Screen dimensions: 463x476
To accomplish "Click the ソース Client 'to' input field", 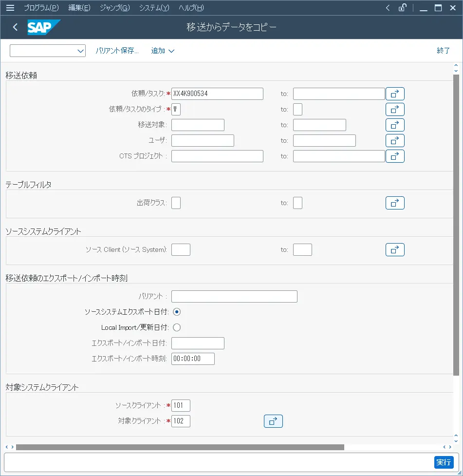I will (x=302, y=249).
